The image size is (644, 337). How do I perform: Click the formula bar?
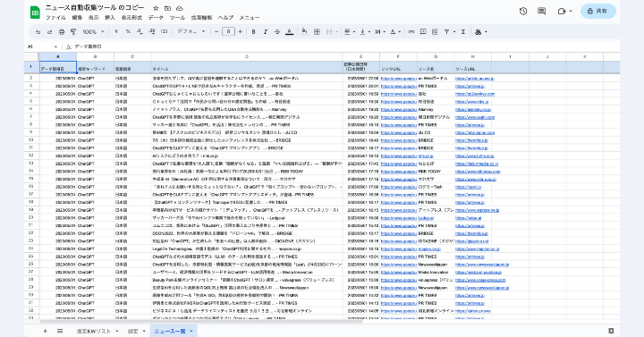click(x=345, y=46)
